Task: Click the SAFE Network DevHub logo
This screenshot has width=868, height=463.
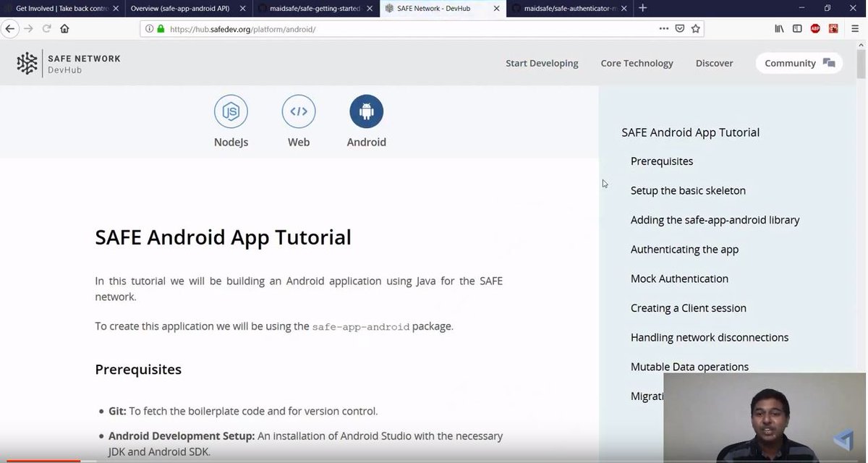Action: point(67,63)
